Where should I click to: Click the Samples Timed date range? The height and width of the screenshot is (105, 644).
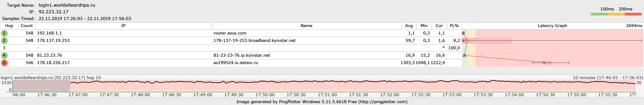click(x=85, y=19)
